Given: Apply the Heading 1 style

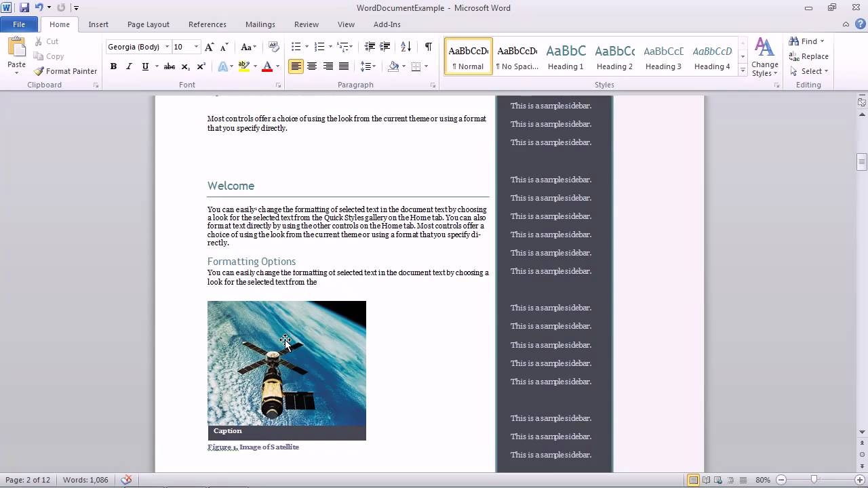Looking at the screenshot, I should [566, 57].
